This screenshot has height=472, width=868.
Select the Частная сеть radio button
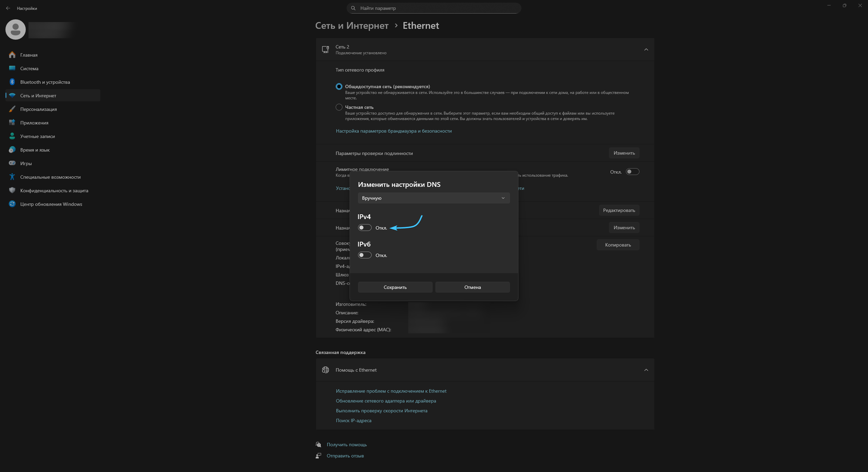(339, 107)
